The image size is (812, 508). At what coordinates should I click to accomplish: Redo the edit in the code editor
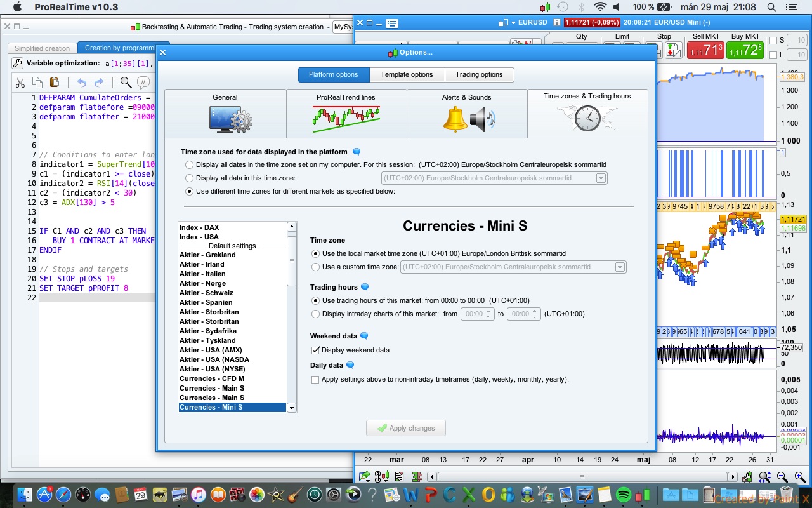99,83
